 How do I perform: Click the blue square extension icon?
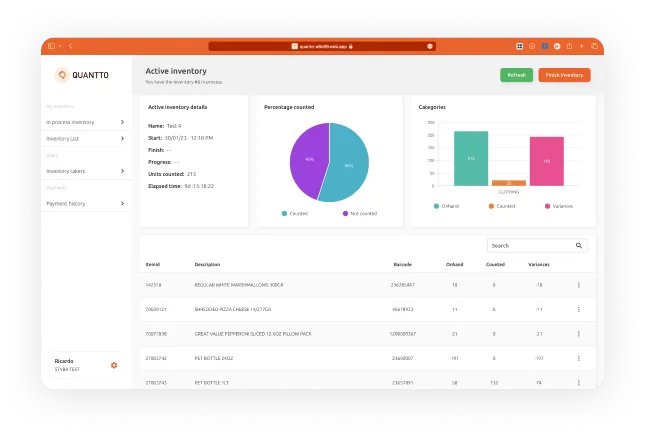pyautogui.click(x=545, y=46)
